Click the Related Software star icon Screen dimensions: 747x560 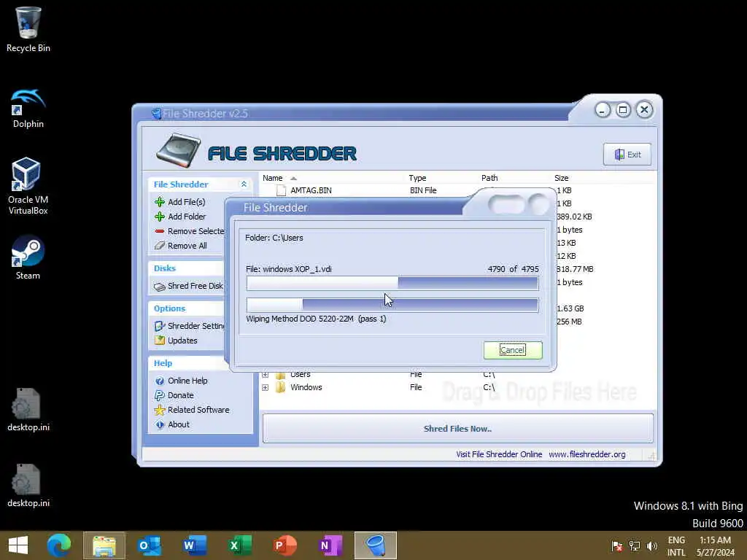[160, 410]
